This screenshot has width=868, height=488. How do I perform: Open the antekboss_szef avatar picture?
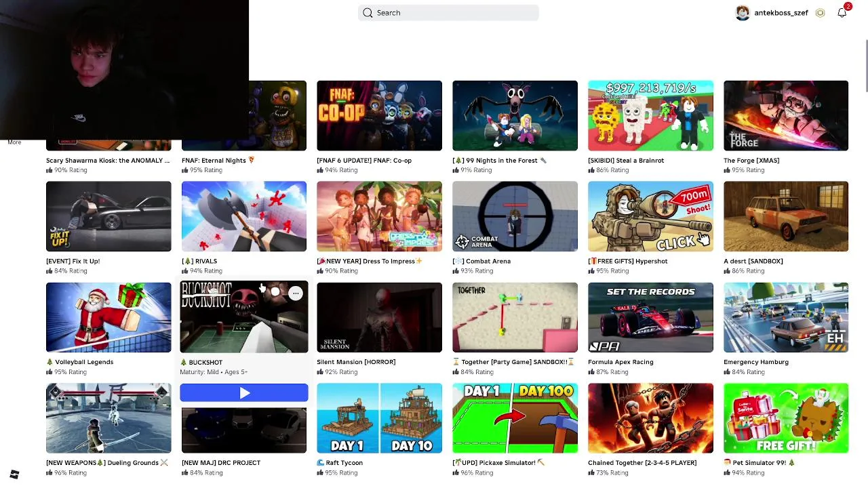pyautogui.click(x=743, y=13)
